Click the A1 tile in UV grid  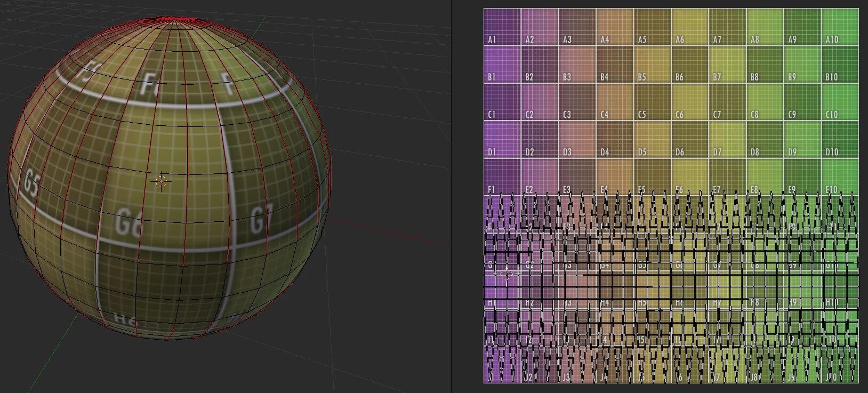(502, 27)
